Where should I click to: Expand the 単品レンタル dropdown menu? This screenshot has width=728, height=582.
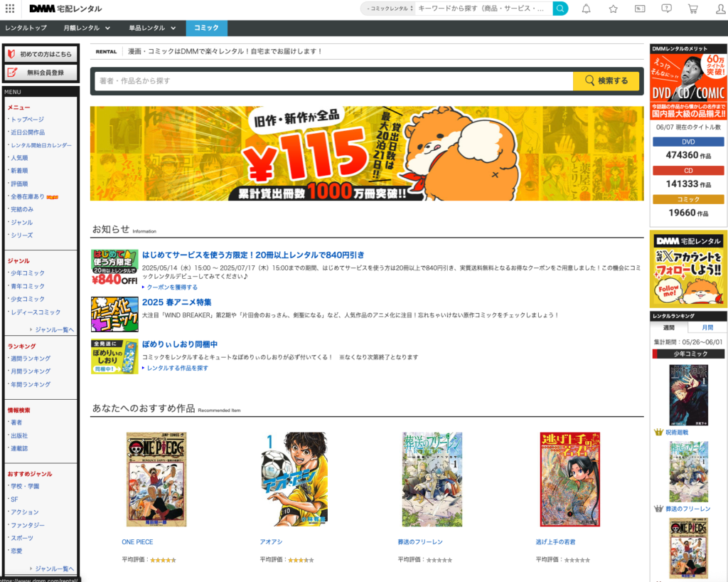[151, 28]
